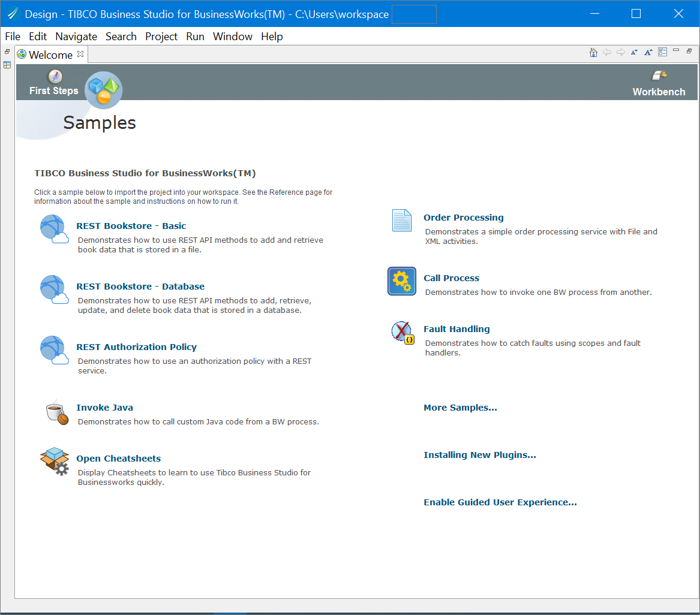
Task: Close the Welcome tab
Action: pyautogui.click(x=80, y=54)
